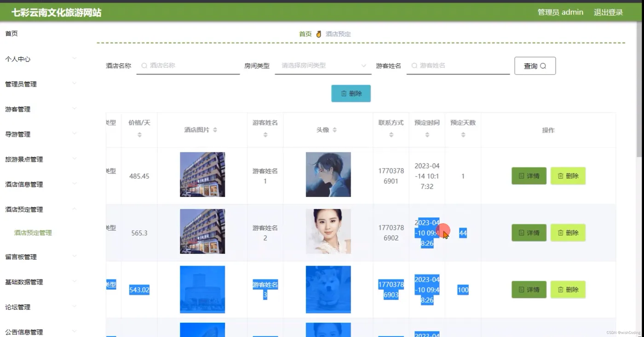View 详情 for 游客姓名3 booking
Image resolution: width=644 pixels, height=337 pixels.
click(529, 290)
